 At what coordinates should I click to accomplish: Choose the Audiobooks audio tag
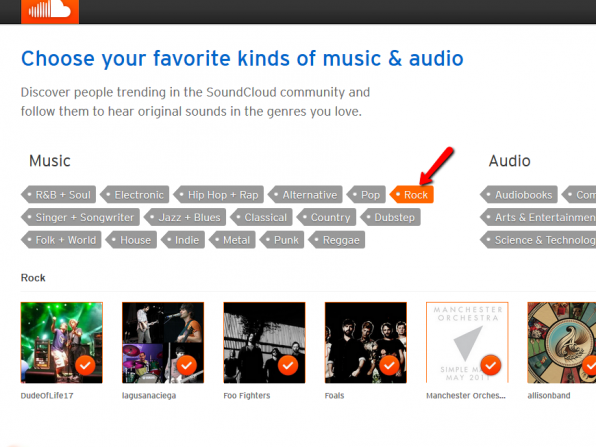[519, 195]
